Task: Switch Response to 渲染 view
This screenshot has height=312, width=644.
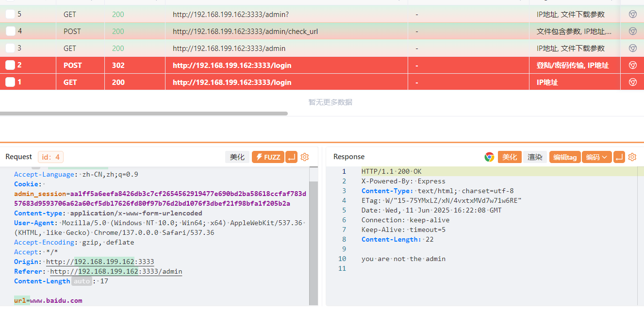Action: 535,157
